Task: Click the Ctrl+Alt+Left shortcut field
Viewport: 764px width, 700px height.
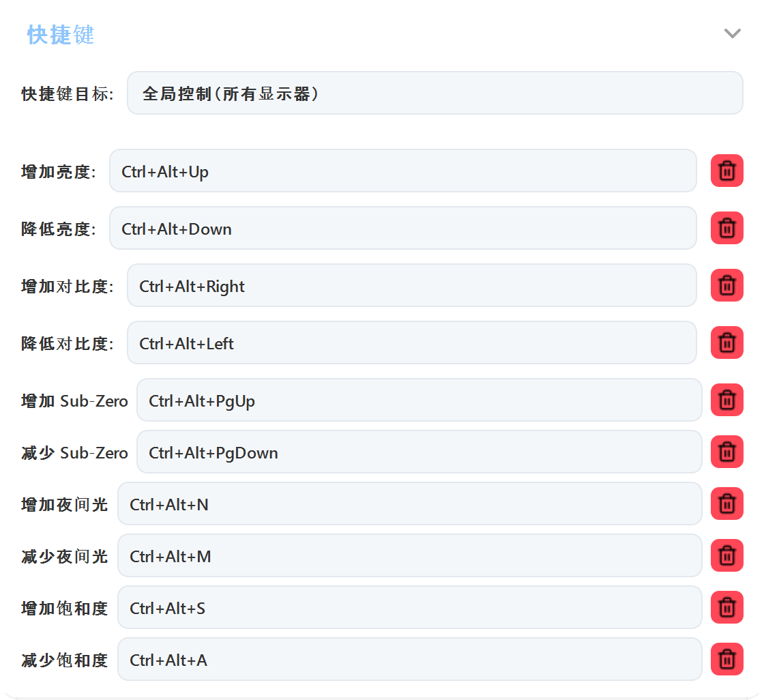Action: click(x=412, y=342)
